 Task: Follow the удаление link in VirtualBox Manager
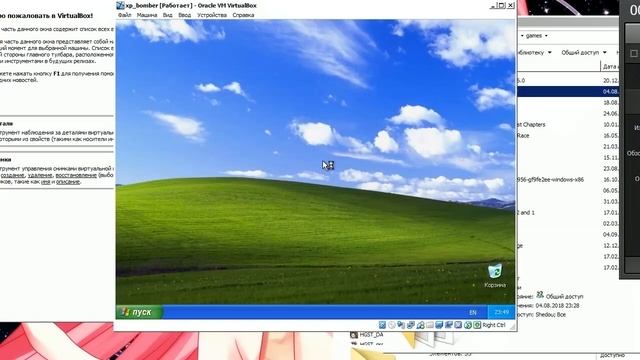coord(40,175)
